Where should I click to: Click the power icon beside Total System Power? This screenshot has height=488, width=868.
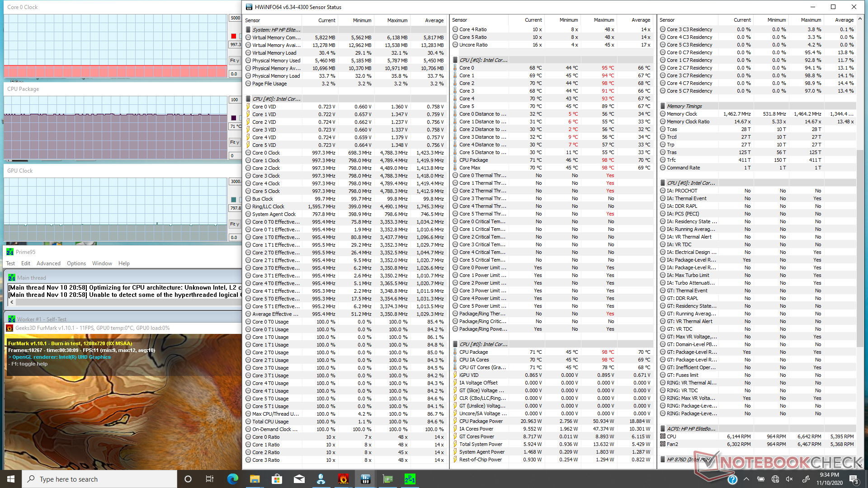(x=455, y=444)
